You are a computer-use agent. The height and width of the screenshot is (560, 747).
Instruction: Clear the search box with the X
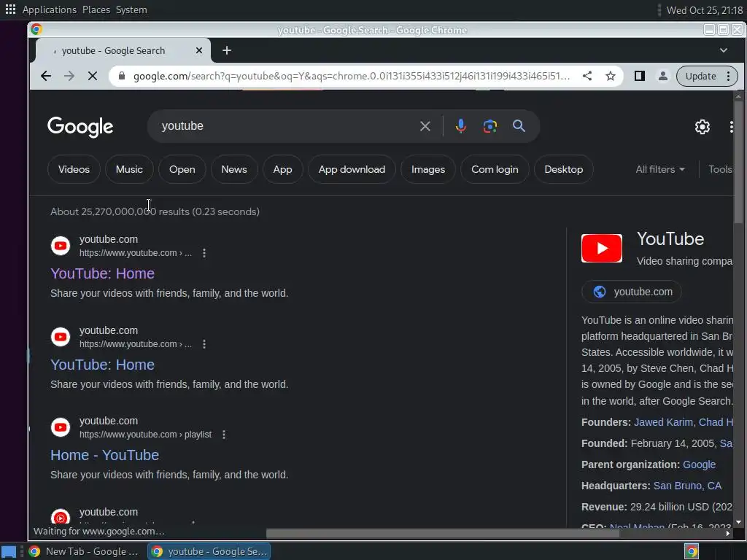[425, 126]
